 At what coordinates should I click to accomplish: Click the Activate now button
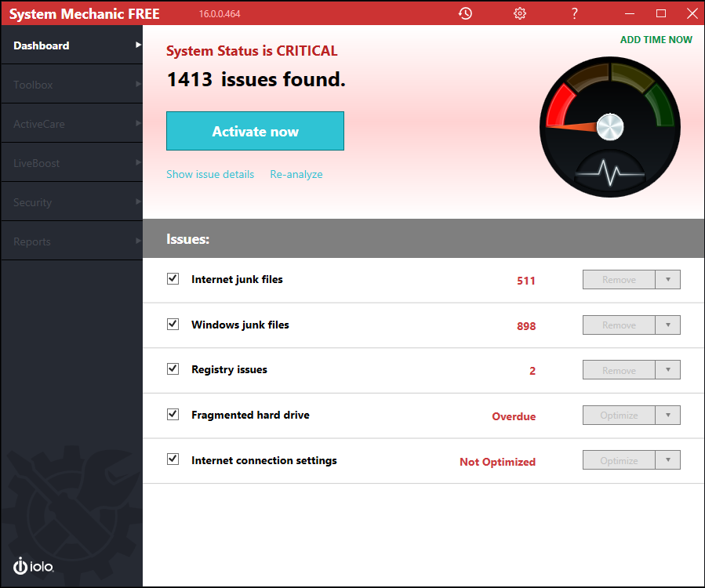pos(255,131)
